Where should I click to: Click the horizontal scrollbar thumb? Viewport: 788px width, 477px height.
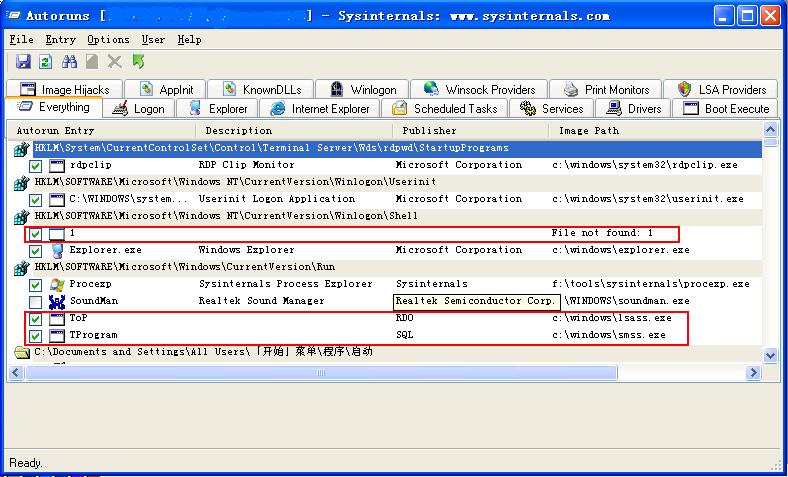tap(321, 372)
